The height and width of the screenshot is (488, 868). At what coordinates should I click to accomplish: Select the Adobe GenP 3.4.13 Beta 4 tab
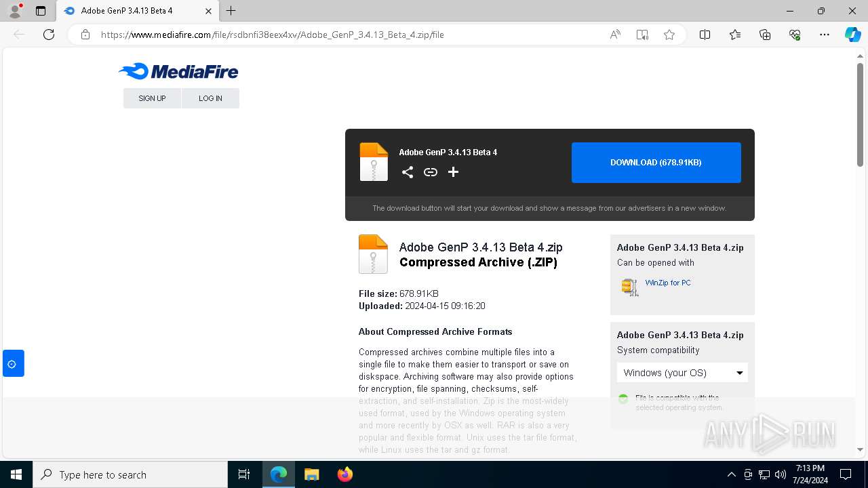click(x=137, y=11)
